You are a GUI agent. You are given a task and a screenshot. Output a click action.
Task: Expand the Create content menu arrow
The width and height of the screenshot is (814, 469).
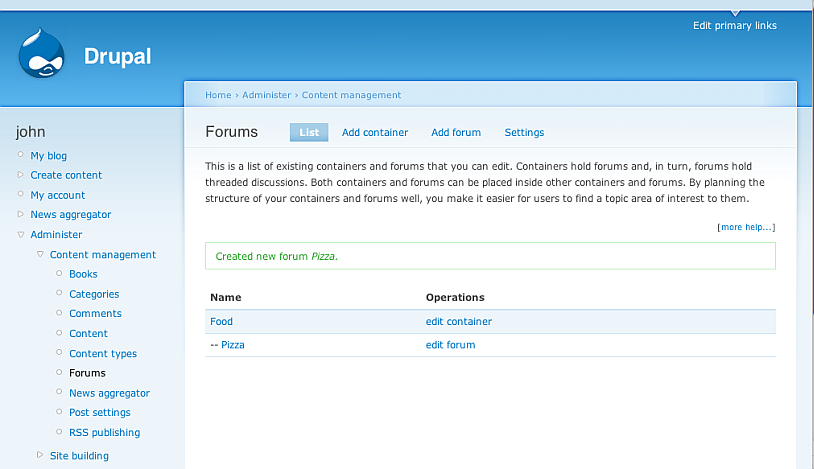click(20, 175)
